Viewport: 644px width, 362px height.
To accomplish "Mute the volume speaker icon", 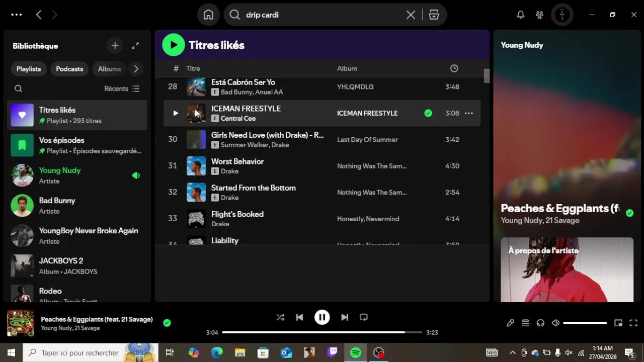I will point(555,323).
